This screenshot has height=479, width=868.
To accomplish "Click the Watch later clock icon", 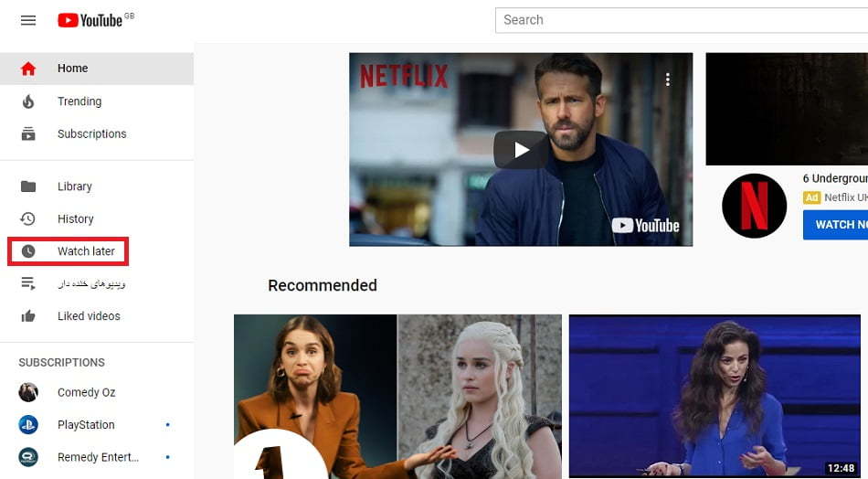I will [x=28, y=251].
